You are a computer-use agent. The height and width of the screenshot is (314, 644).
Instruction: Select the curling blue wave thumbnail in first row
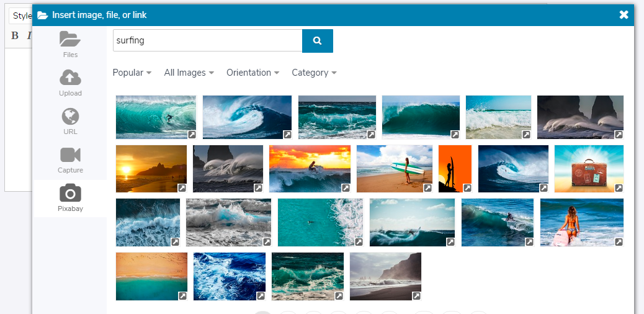[247, 117]
